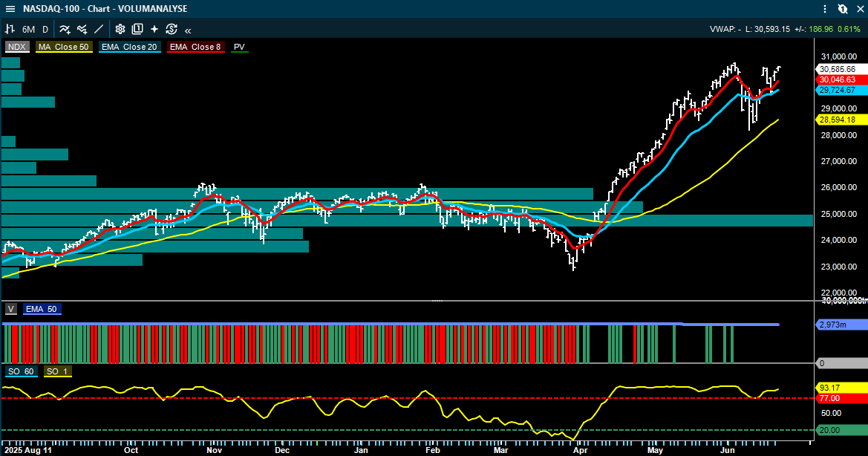This screenshot has height=456, width=868.
Task: Toggle the link group 1 icon
Action: pyautogui.click(x=843, y=9)
